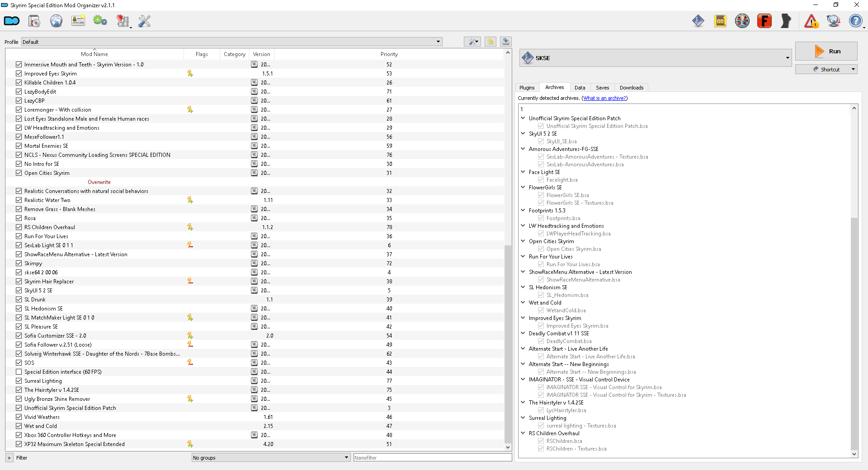Collapse the FlowerGirls SE archive node
Viewport: 868px width, 470px height.
click(523, 187)
